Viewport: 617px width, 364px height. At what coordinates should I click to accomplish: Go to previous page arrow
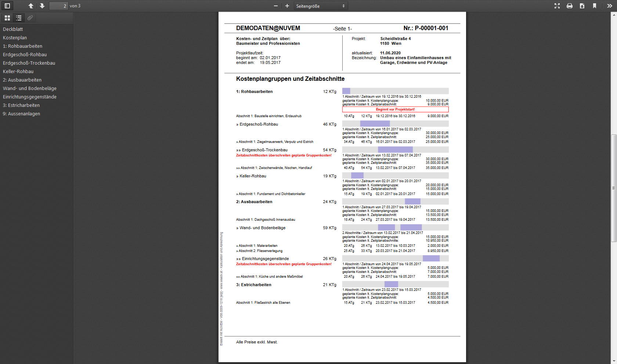31,6
